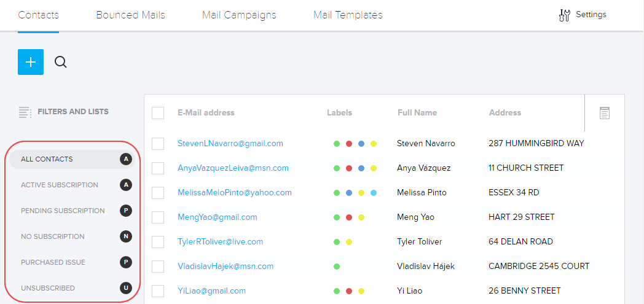The height and width of the screenshot is (304, 644).
Task: Click the Settings wrench icon
Action: (x=564, y=15)
